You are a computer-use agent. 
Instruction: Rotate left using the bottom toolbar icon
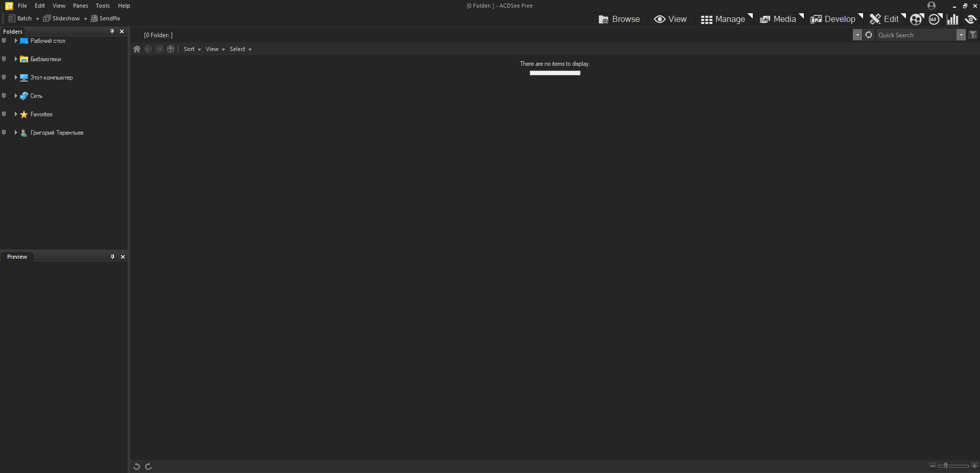[x=137, y=466]
